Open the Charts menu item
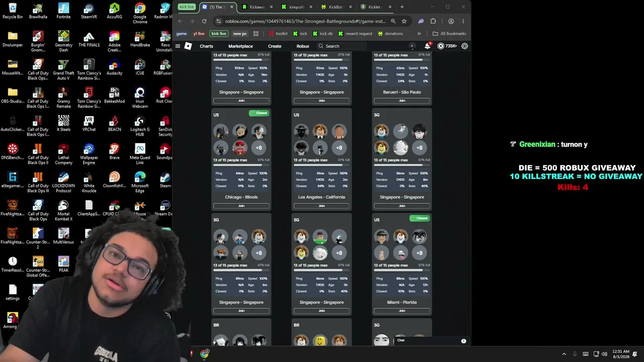The image size is (644, 362). click(x=206, y=46)
